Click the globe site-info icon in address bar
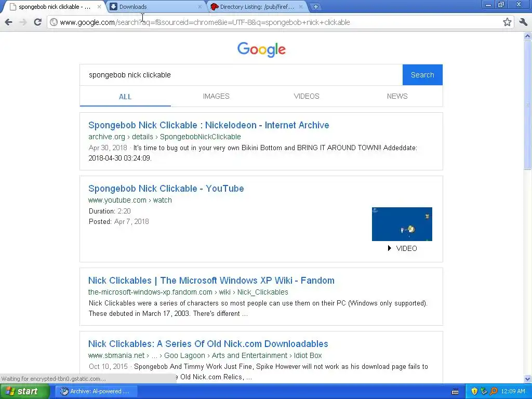This screenshot has height=399, width=532. tap(54, 22)
